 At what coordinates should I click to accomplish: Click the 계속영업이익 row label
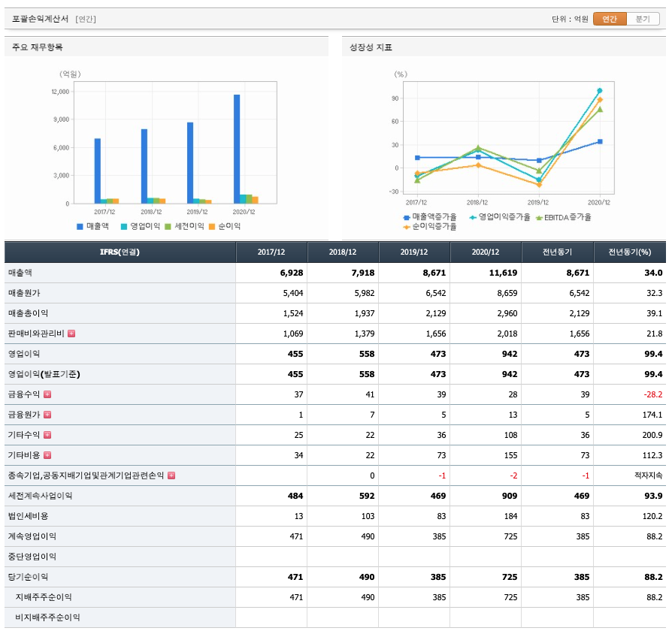click(x=32, y=536)
